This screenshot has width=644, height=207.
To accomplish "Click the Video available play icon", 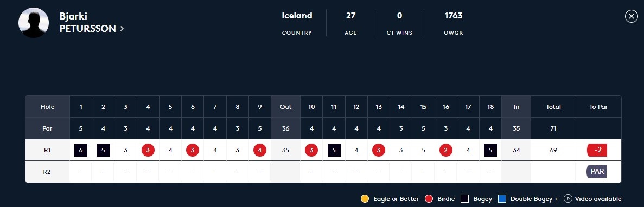I will [x=568, y=198].
